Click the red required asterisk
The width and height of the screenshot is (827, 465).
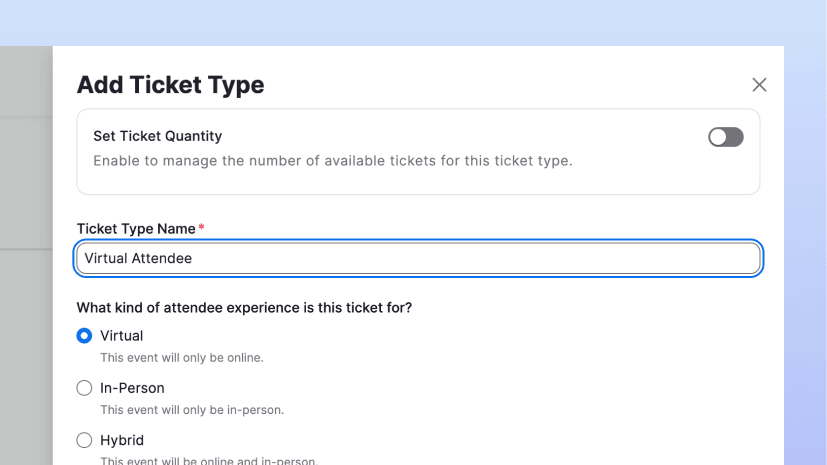pyautogui.click(x=201, y=229)
